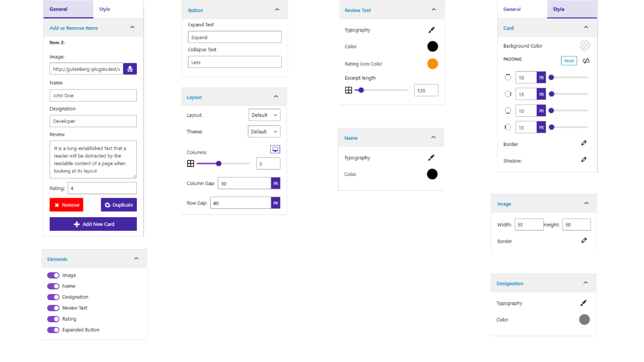Collapse the Card section
644x362 pixels.
click(x=586, y=28)
